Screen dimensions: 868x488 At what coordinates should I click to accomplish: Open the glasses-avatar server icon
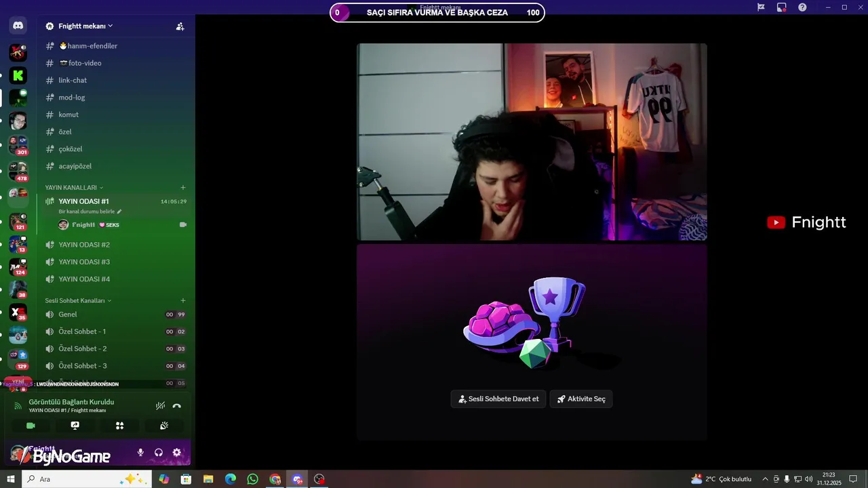[x=18, y=121]
